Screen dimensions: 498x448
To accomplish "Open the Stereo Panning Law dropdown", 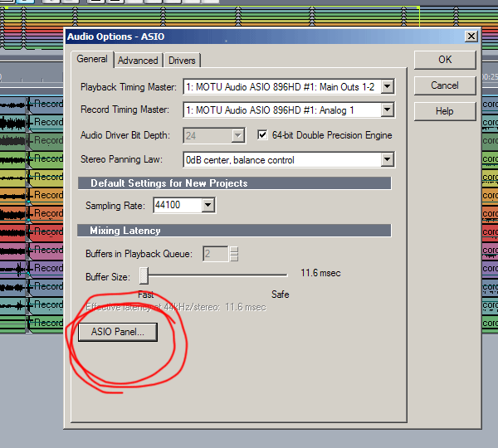I will pos(387,160).
